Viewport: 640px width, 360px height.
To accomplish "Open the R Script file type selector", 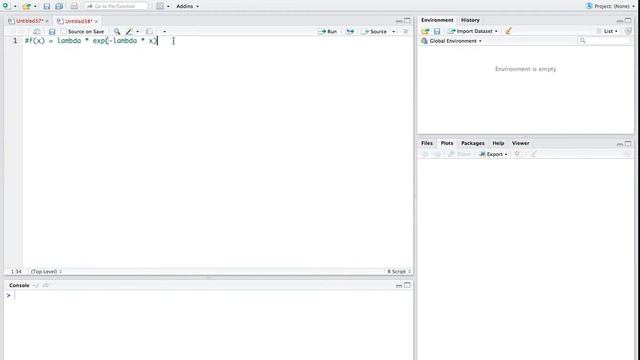I will coord(399,271).
